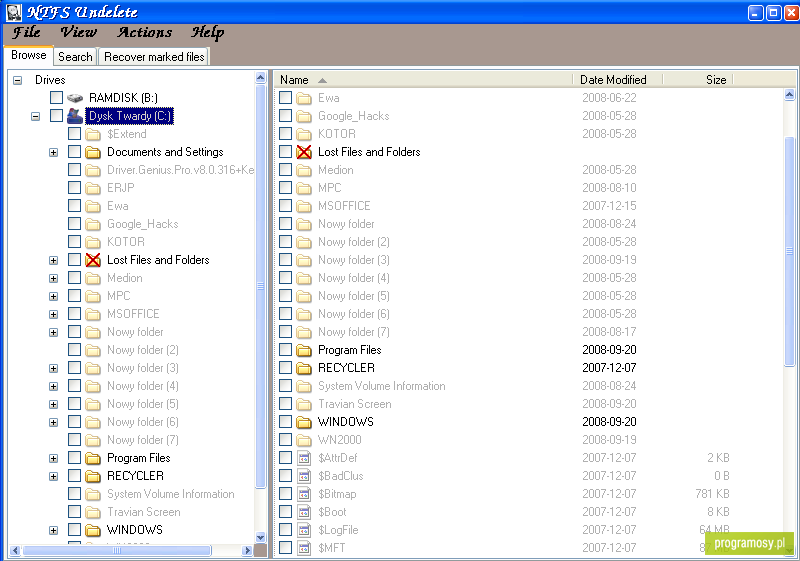Select KOTOR folder in tree

(126, 242)
